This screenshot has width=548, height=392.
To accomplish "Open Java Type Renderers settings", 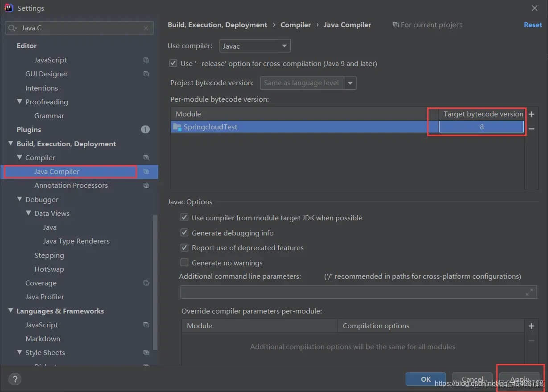I will pyautogui.click(x=76, y=241).
